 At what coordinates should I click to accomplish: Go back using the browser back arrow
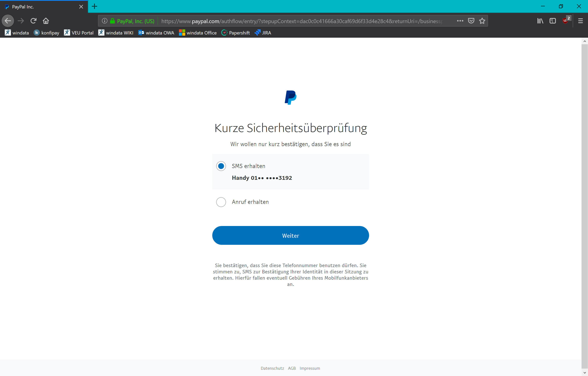8,21
